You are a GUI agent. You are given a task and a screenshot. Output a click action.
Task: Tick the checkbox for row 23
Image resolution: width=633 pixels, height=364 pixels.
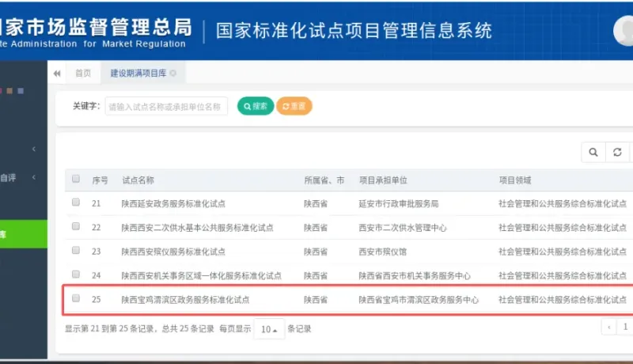point(76,250)
